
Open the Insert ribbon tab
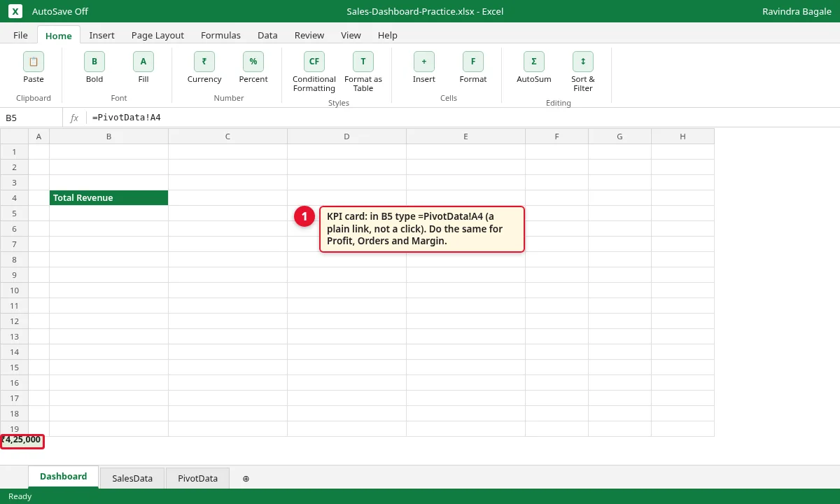tap(102, 35)
